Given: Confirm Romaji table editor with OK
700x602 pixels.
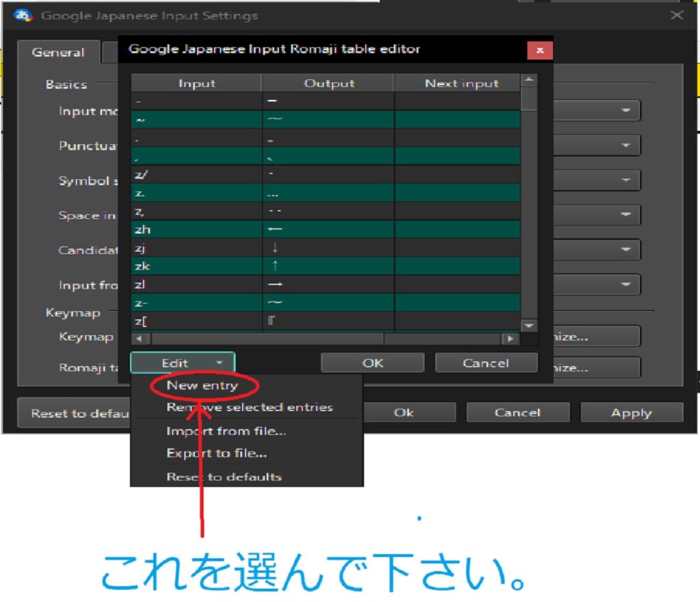Looking at the screenshot, I should point(373,363).
